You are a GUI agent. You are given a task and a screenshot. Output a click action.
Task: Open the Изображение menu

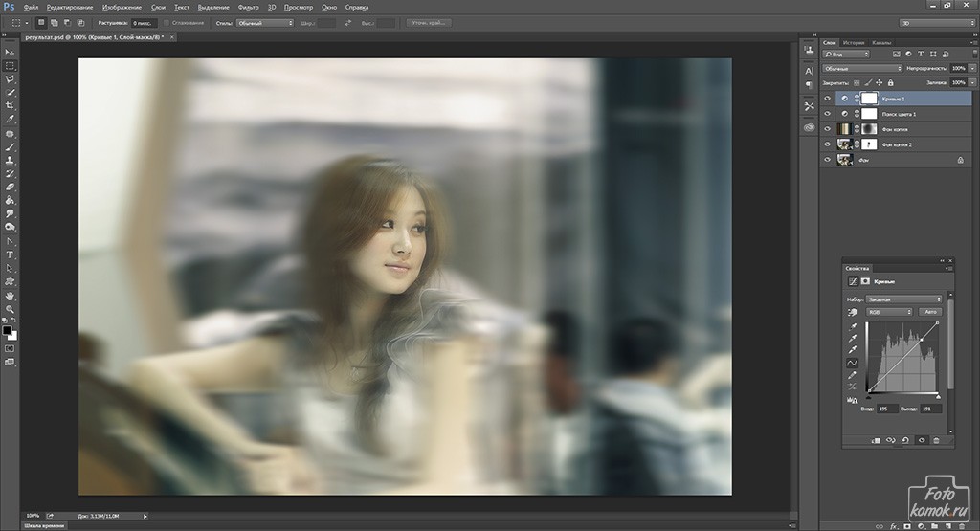[122, 8]
